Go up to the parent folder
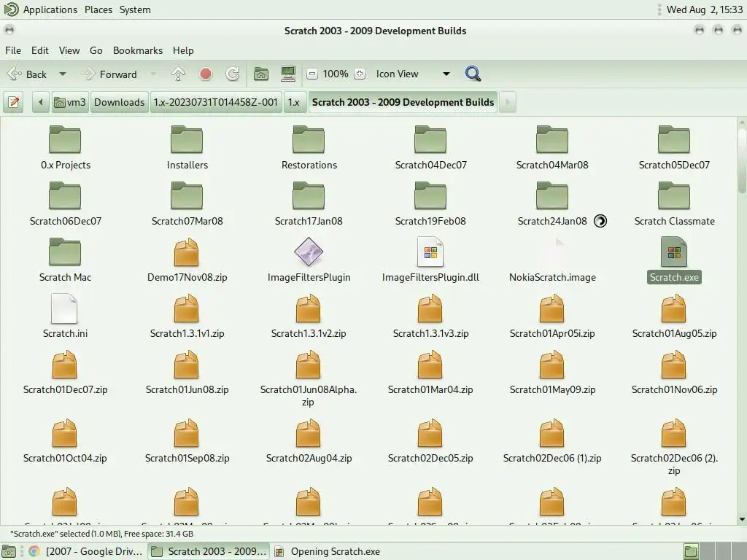This screenshot has height=560, width=747. coord(178,74)
